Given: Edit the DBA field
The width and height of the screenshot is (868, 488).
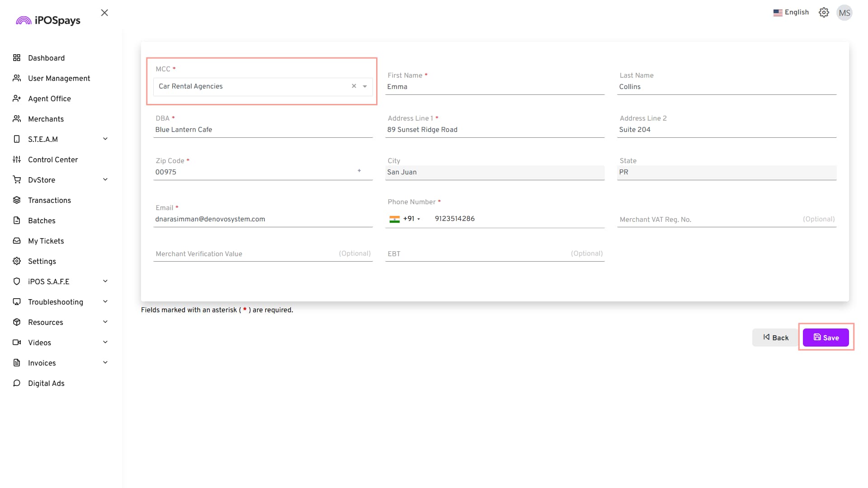Looking at the screenshot, I should (x=263, y=130).
